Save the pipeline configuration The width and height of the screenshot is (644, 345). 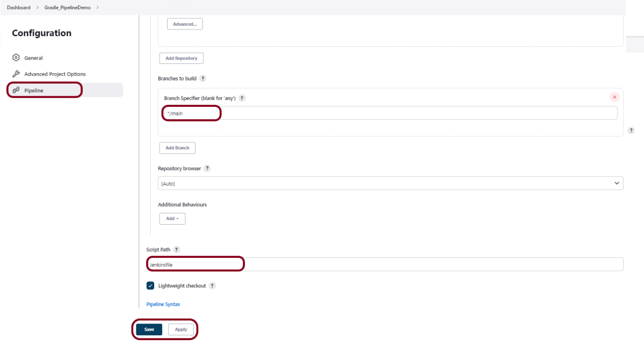point(149,329)
